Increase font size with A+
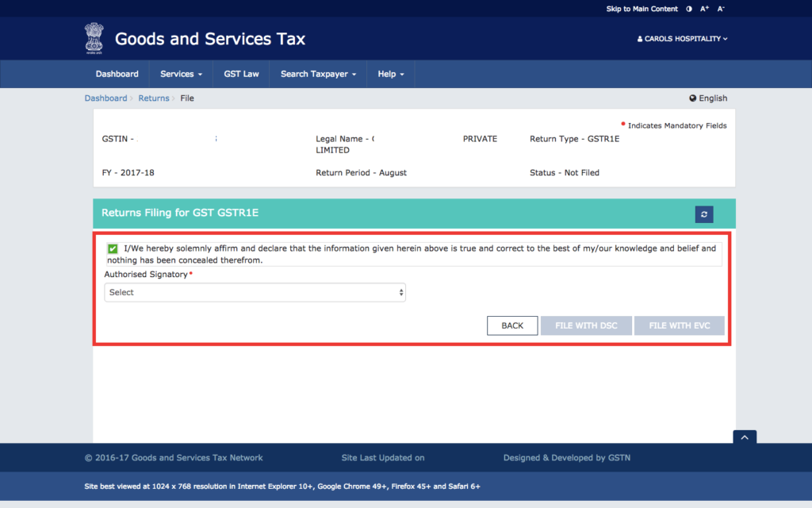 pyautogui.click(x=704, y=9)
